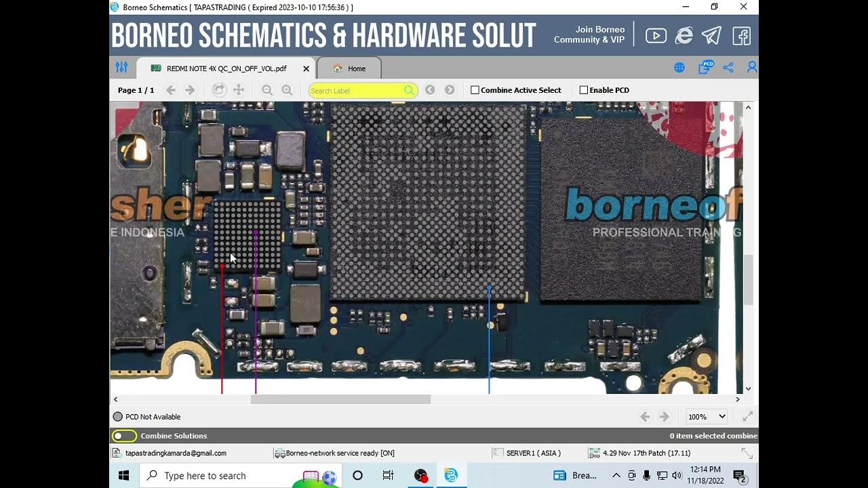Zoom in with the plus magnifier
Viewport: 868px width, 488px height.
287,90
